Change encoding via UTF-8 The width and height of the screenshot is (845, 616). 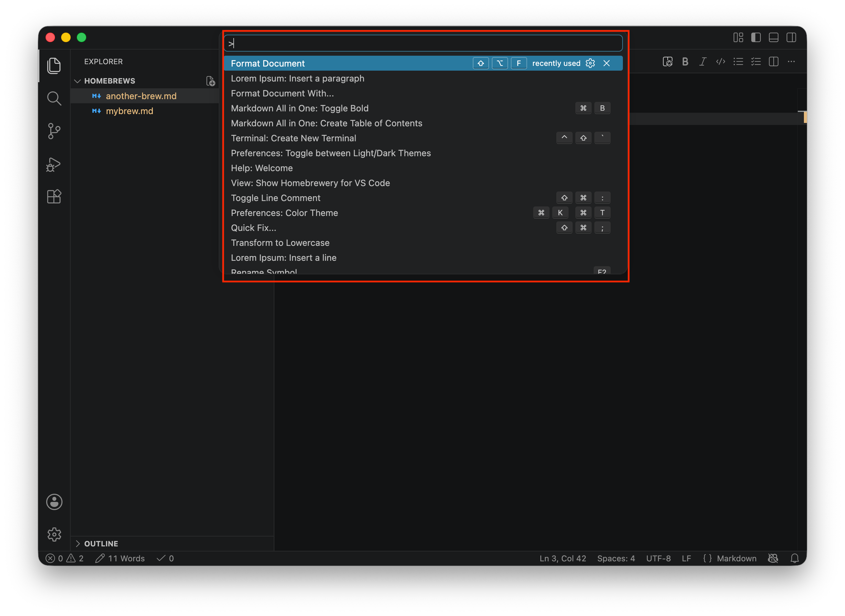pos(658,558)
